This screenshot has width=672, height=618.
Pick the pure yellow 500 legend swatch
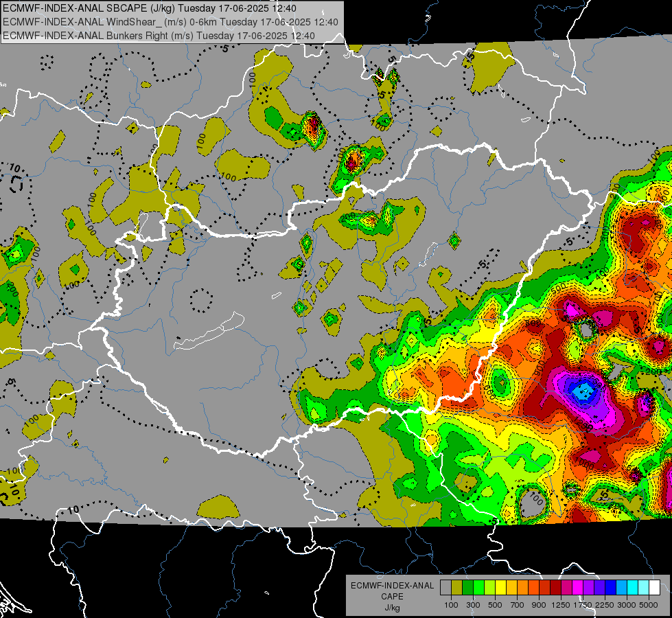[500, 588]
